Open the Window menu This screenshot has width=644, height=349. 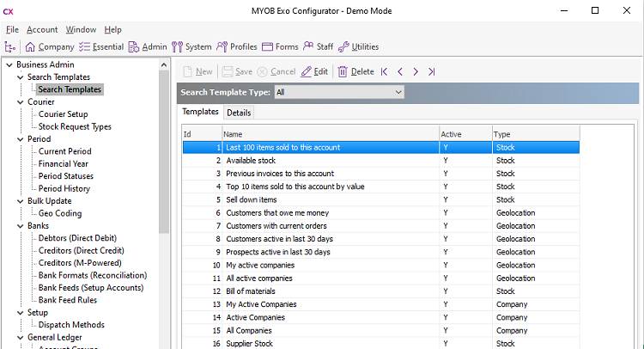coord(81,29)
